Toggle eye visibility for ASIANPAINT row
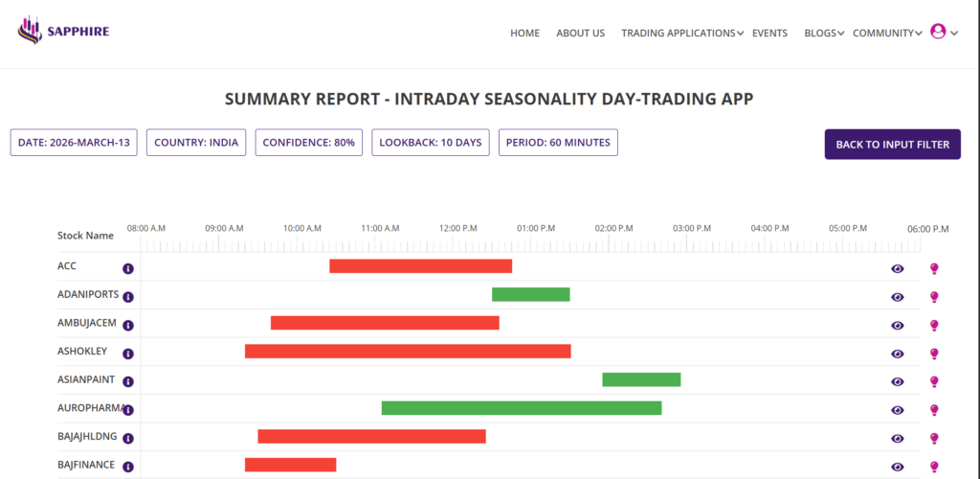This screenshot has width=980, height=479. pyautogui.click(x=897, y=382)
